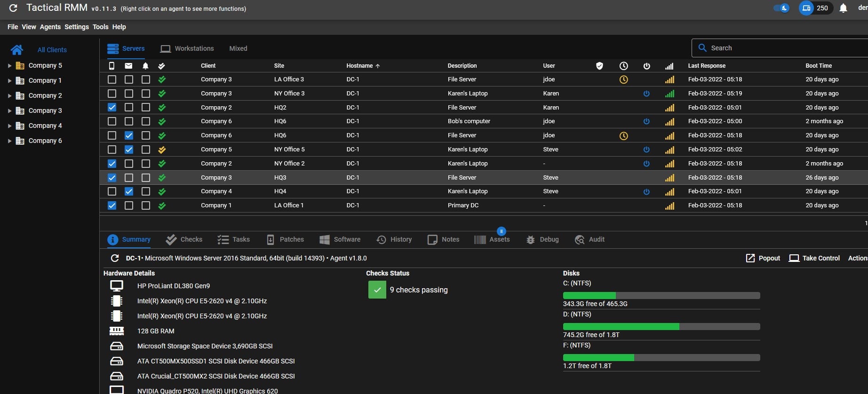
Task: Uncheck SMS alert checkbox for HQ2 row
Action: 111,107
